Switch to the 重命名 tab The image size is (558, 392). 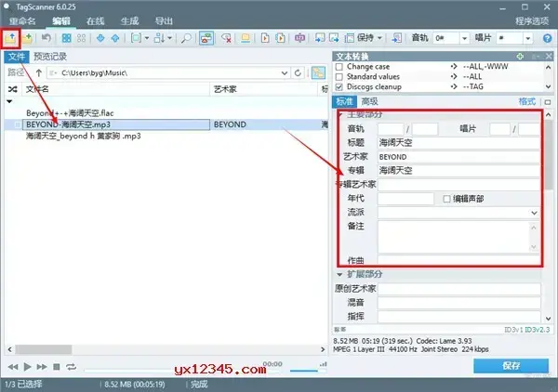click(x=22, y=21)
